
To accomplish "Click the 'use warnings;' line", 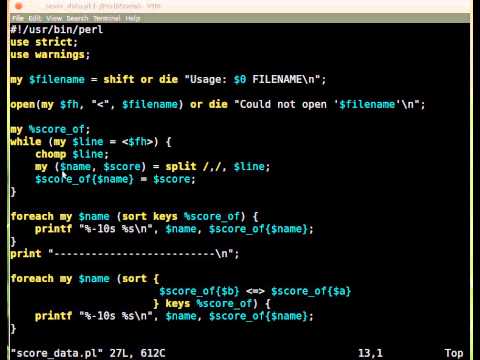I will tap(50, 55).
